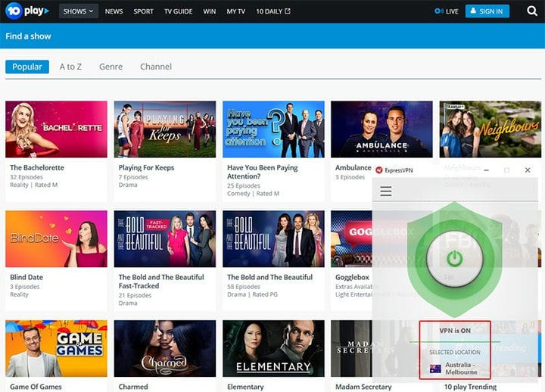Click Have You Been Paying Attention? title
The width and height of the screenshot is (545, 392).
[x=263, y=172]
